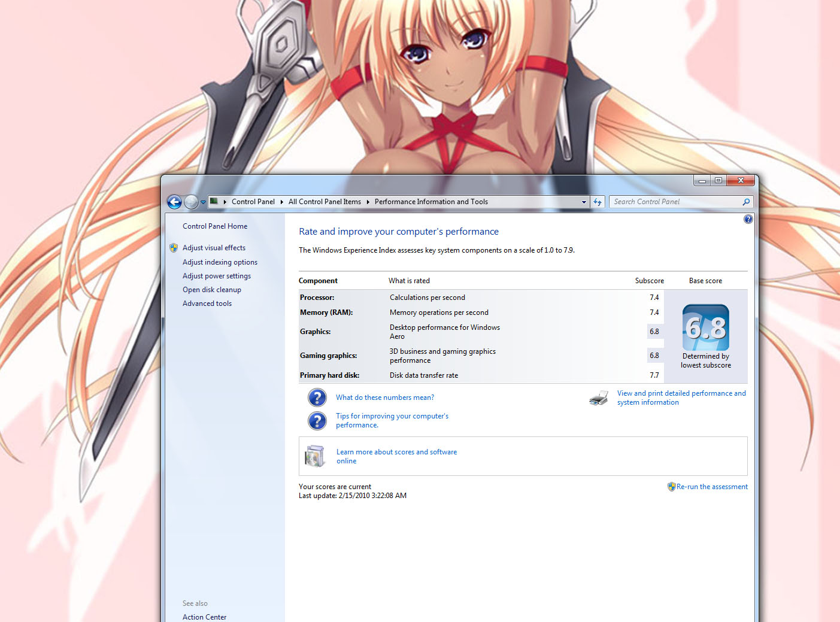Click the Subscore column header
The image size is (840, 622).
tap(650, 281)
